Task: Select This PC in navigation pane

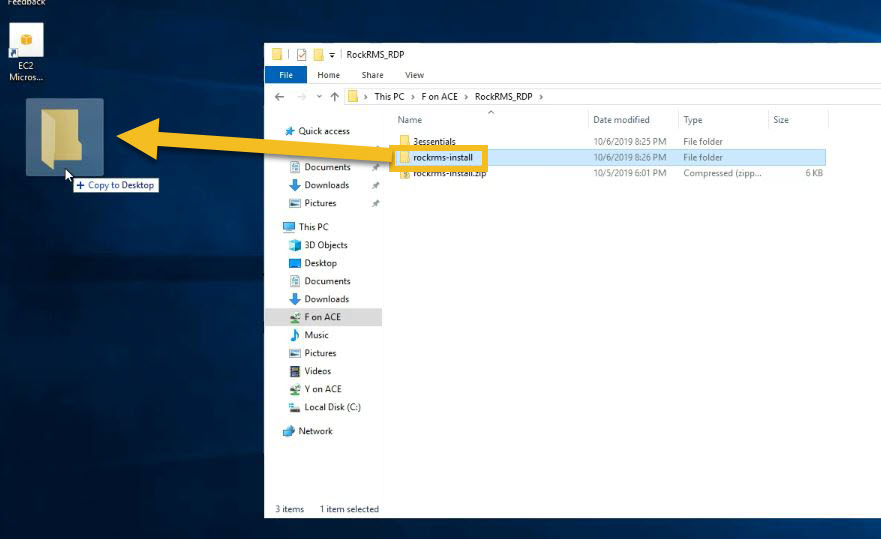Action: pyautogui.click(x=314, y=227)
